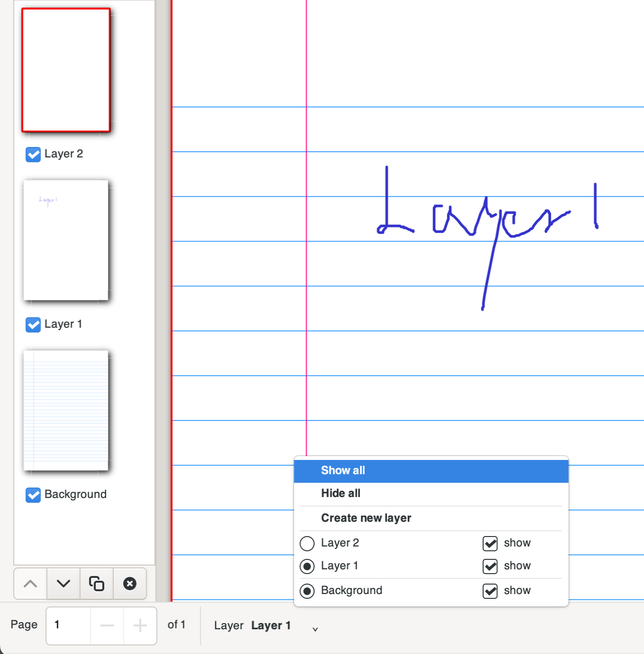
Task: Delete the current layer
Action: coord(130,584)
